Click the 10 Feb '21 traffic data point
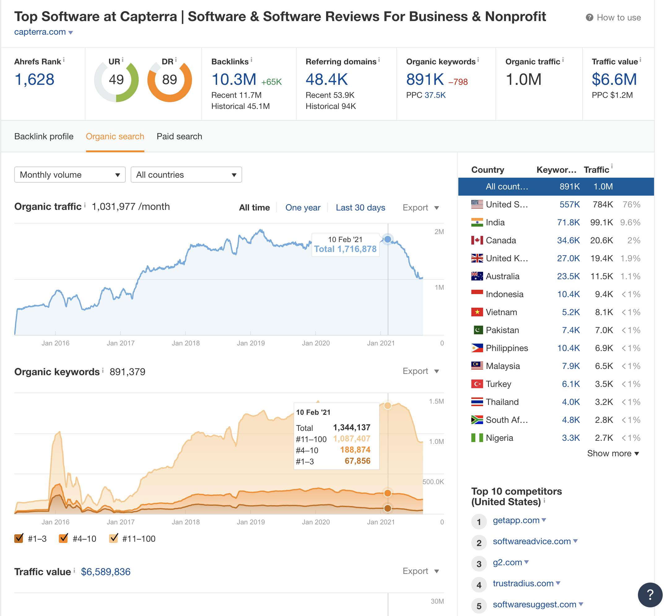This screenshot has width=672, height=616. tap(387, 239)
